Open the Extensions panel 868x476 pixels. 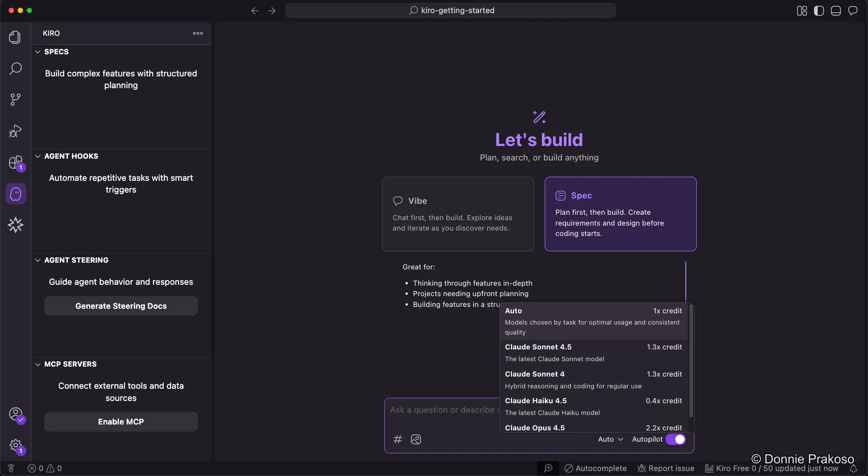(15, 163)
